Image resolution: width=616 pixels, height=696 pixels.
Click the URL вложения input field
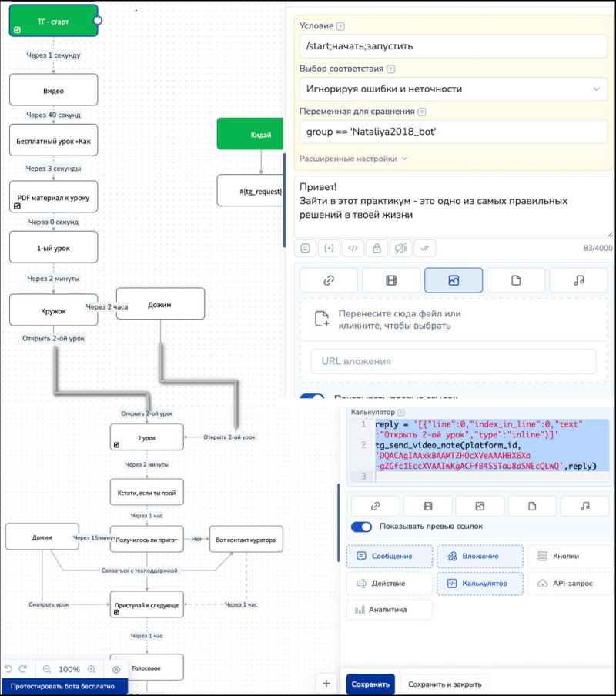[454, 361]
